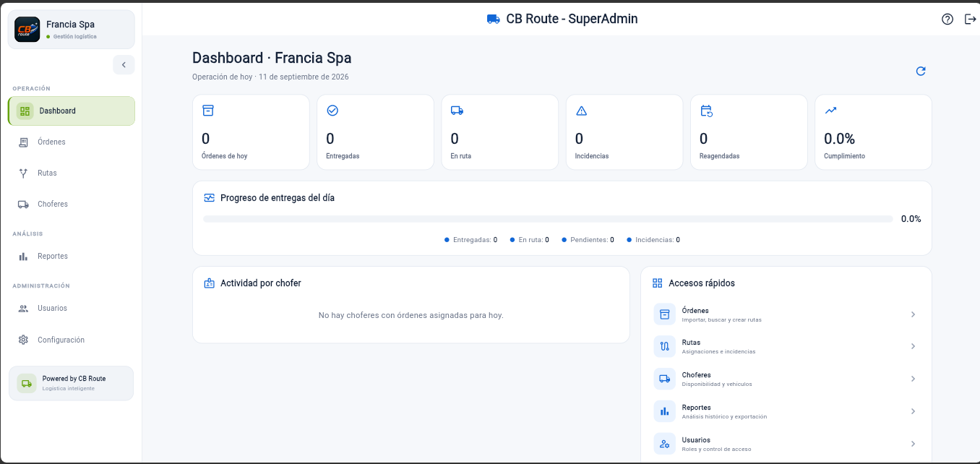Open the Reportes quick access link
The width and height of the screenshot is (980, 464).
click(786, 411)
